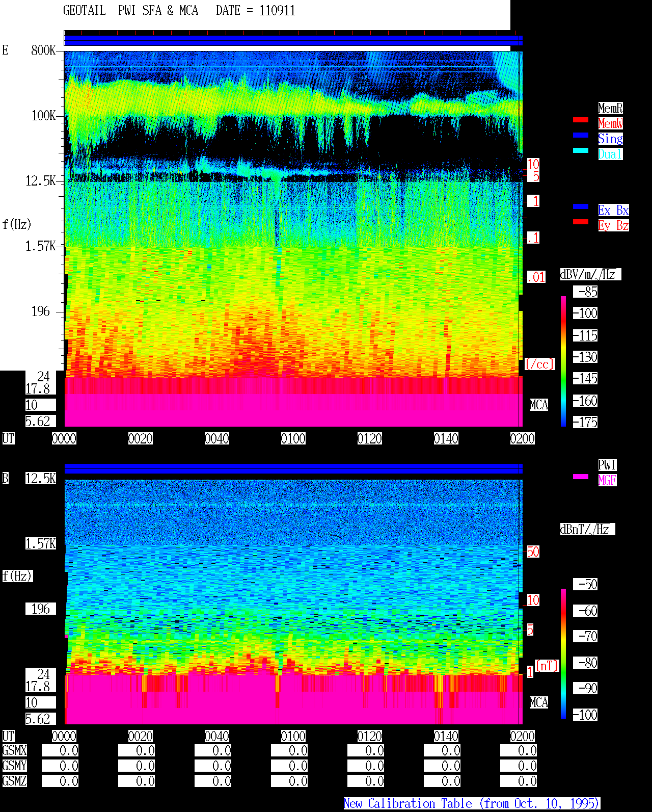Image resolution: width=652 pixels, height=812 pixels.
Task: Click the GSMX row label
Action: [x=15, y=750]
